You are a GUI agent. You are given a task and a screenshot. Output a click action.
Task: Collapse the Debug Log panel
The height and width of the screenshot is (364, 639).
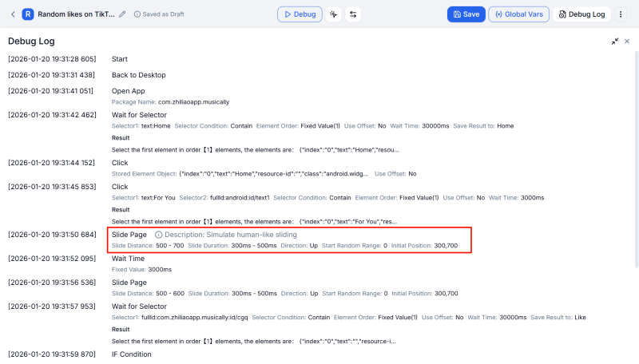point(614,42)
